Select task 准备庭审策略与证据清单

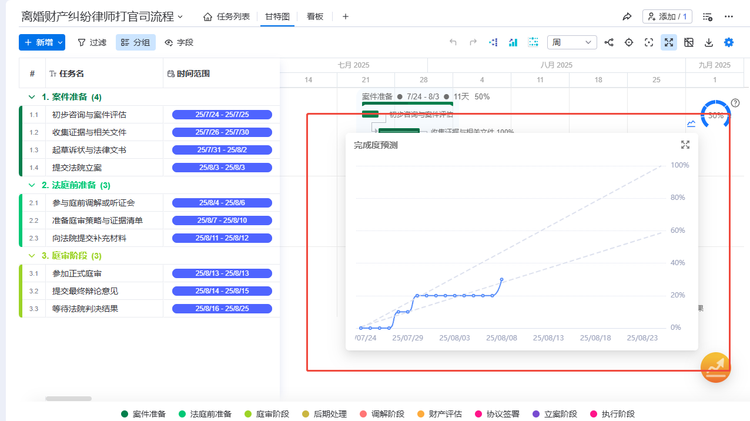[x=97, y=221]
